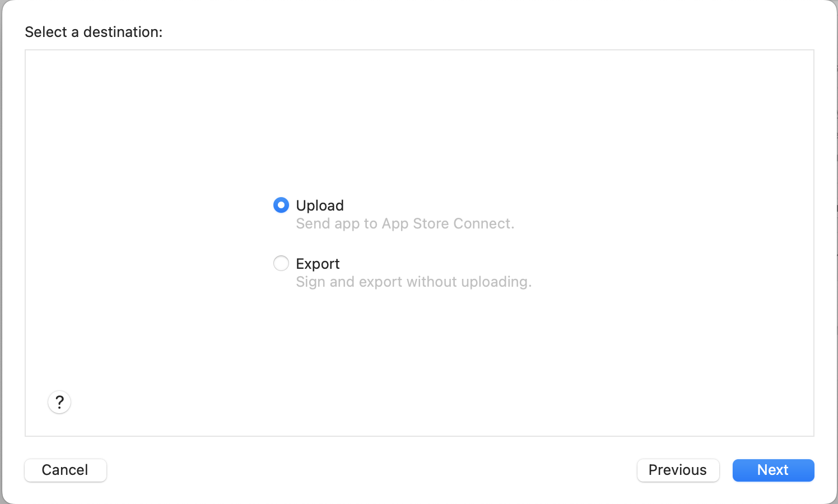Image resolution: width=838 pixels, height=504 pixels.
Task: Activate the filled blue Upload radio circle
Action: click(x=281, y=206)
